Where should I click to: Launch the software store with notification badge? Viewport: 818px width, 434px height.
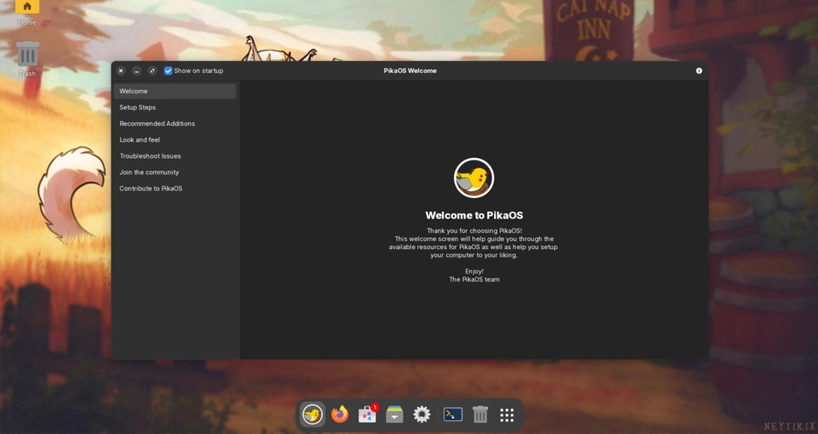[x=367, y=414]
